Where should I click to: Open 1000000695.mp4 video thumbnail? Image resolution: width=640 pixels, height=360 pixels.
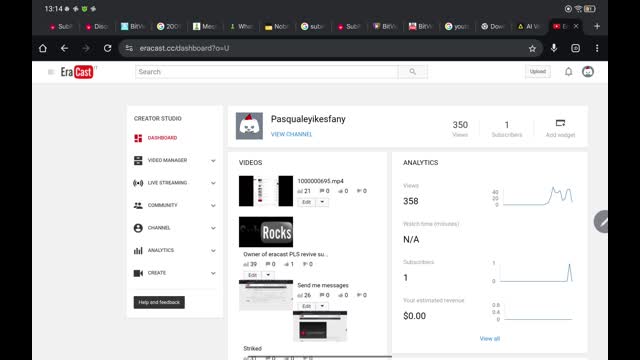(x=266, y=191)
